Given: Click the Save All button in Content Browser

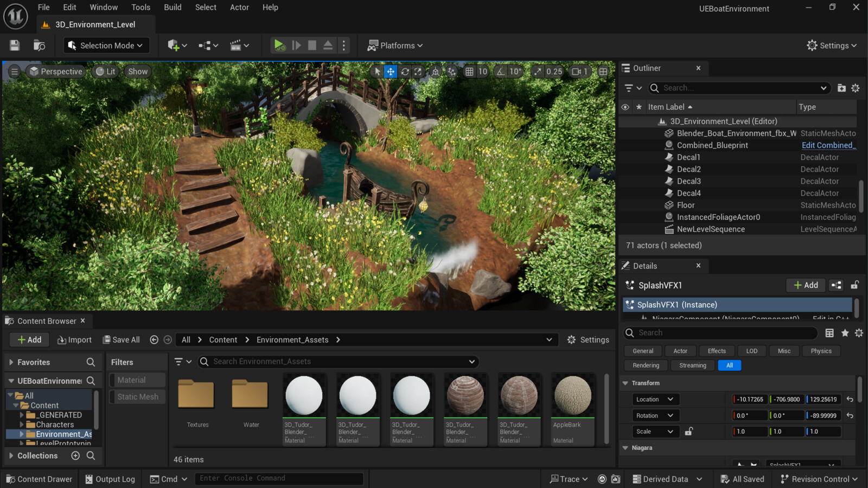Looking at the screenshot, I should click(121, 339).
